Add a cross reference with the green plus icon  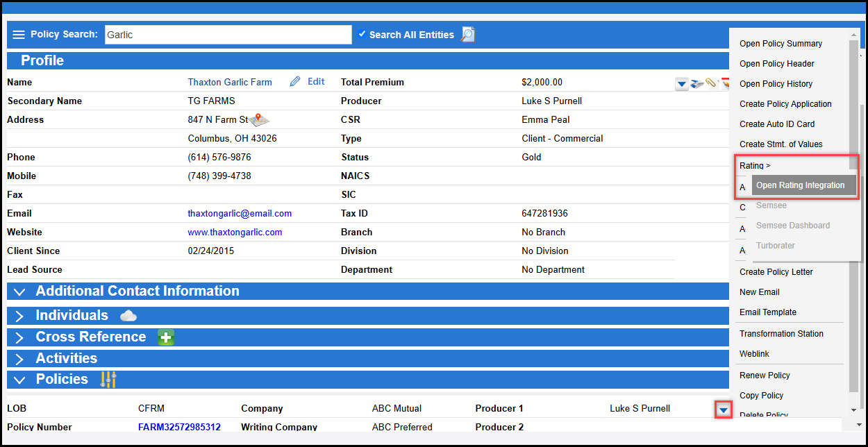165,337
